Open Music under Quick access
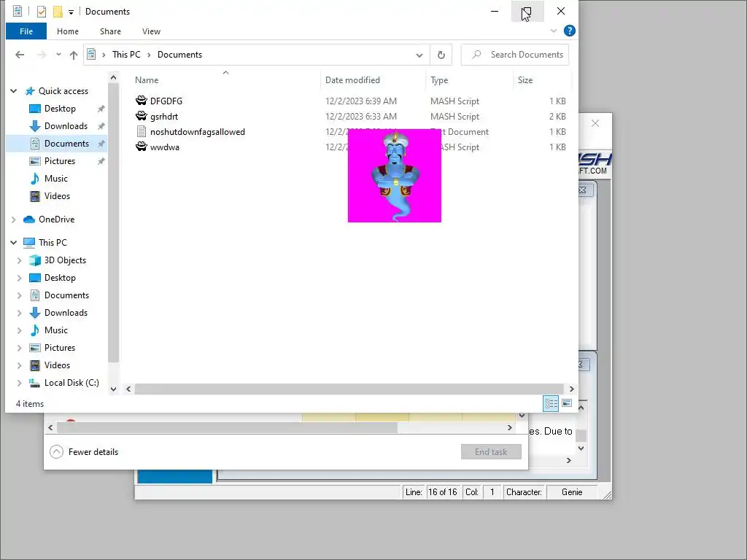Image resolution: width=747 pixels, height=560 pixels. (x=55, y=179)
